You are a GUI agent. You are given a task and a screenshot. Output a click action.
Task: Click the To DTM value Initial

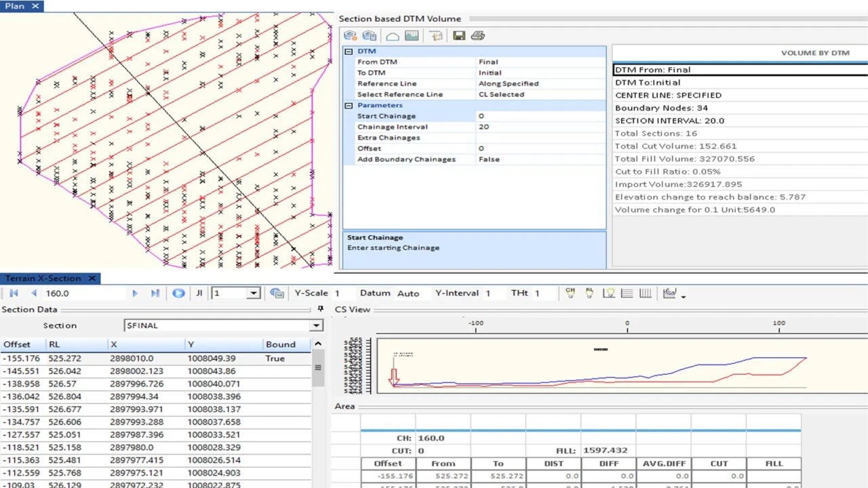coord(540,73)
